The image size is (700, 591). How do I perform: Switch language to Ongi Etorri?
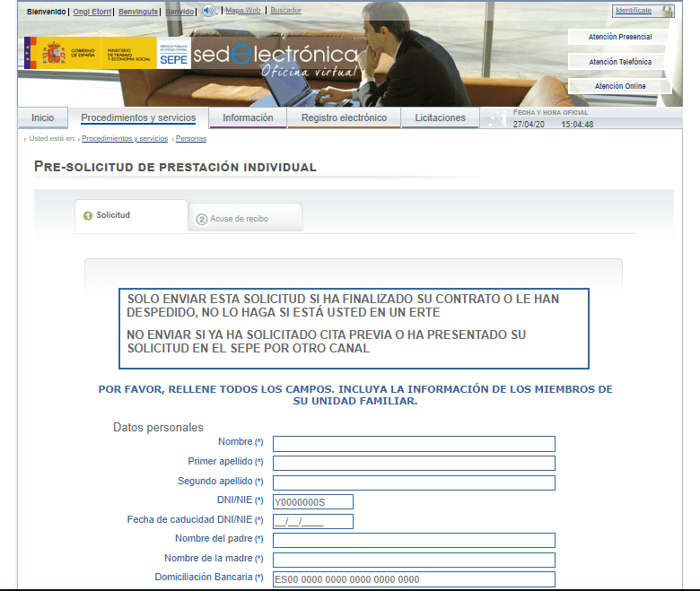92,11
